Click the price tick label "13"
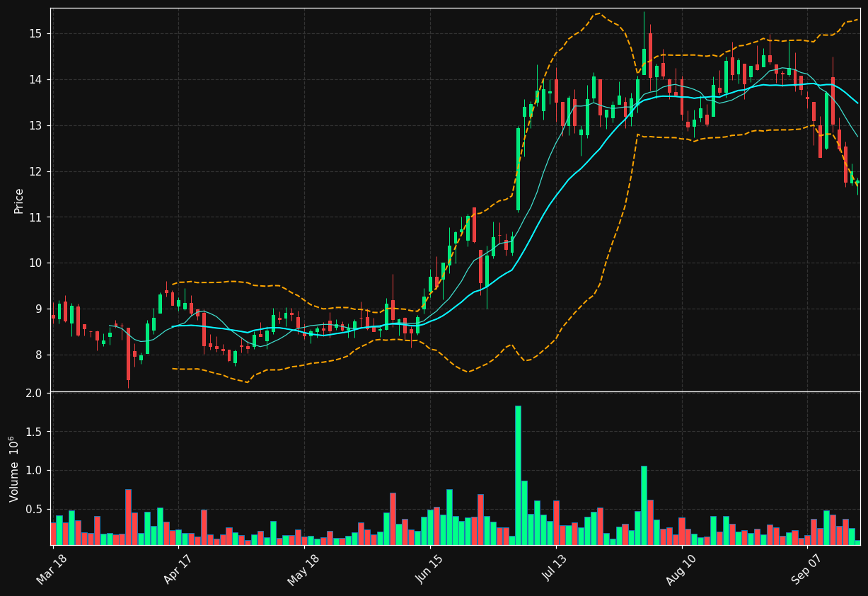868x596 pixels. click(35, 126)
